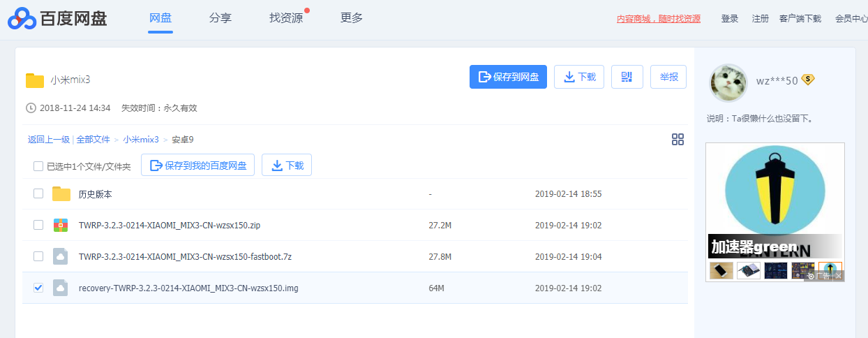This screenshot has height=338, width=868.
Task: Go to 全部文件 breadcrumb
Action: tap(93, 140)
